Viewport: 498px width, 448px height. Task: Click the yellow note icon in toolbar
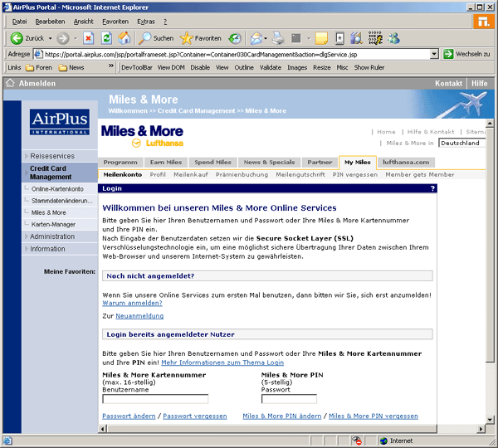click(321, 38)
